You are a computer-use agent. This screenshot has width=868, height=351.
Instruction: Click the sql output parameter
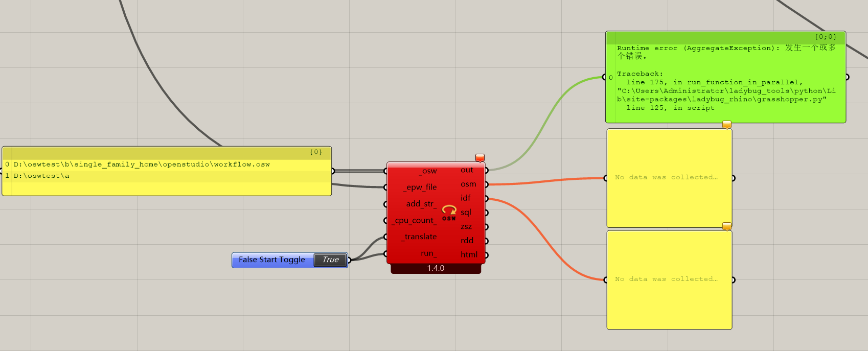[x=466, y=212]
